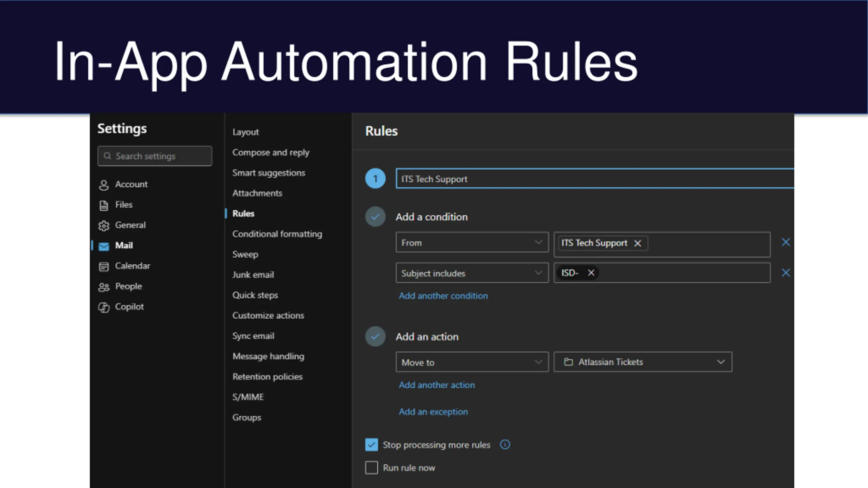This screenshot has width=868, height=488.
Task: Click the Account person icon
Action: [104, 185]
